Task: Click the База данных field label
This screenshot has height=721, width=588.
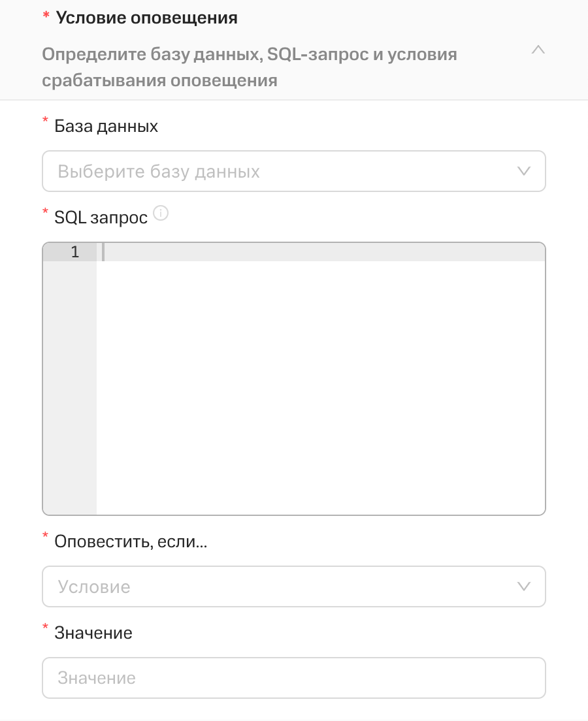Action: pyautogui.click(x=106, y=126)
